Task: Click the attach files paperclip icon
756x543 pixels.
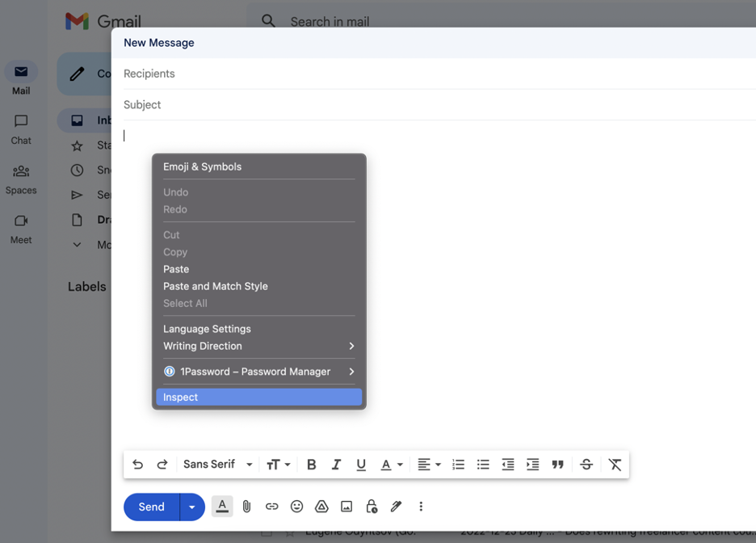Action: point(246,507)
